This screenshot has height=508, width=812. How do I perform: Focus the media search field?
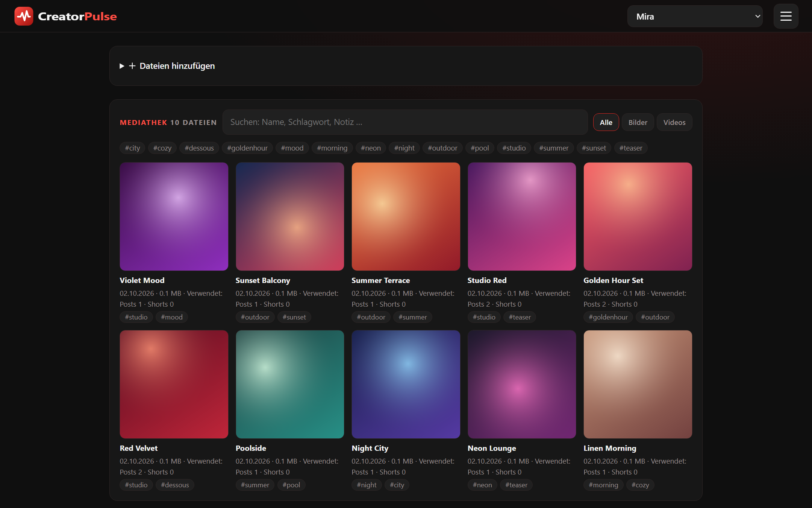405,122
